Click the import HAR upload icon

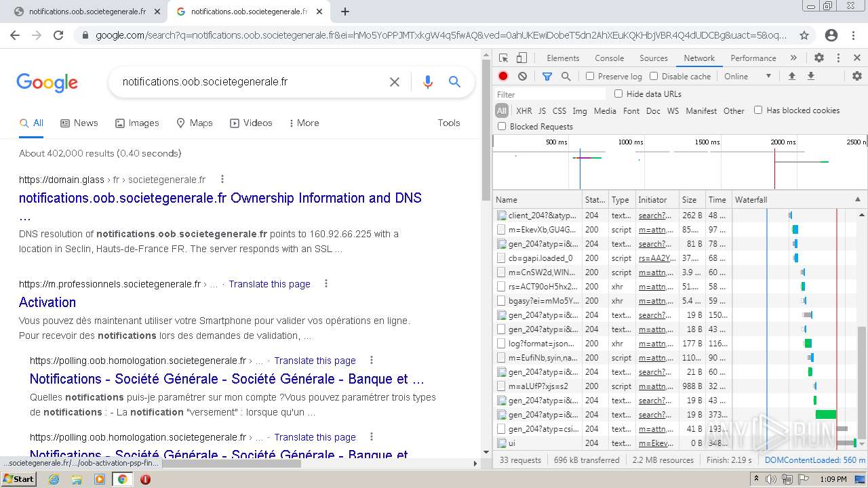point(791,76)
